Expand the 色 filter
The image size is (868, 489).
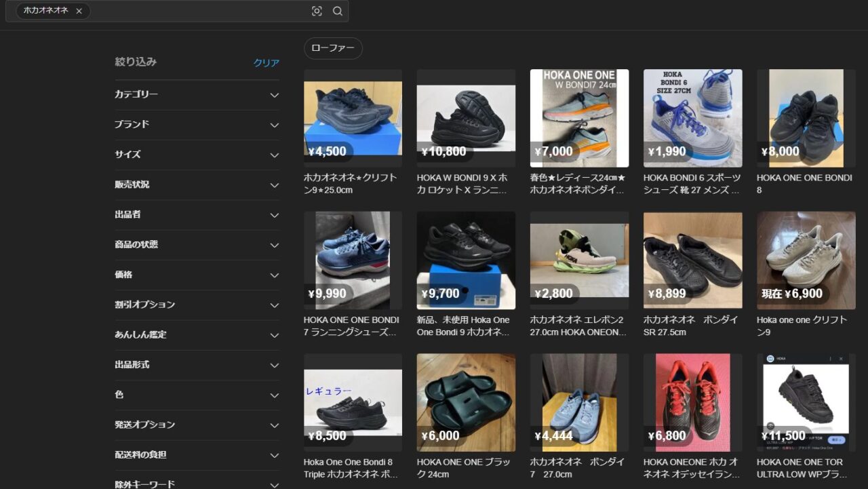[x=197, y=395]
